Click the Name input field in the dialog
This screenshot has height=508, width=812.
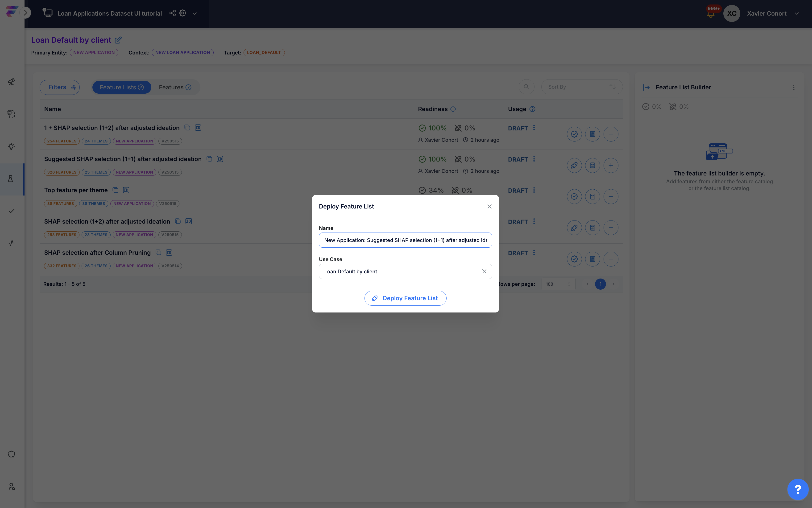click(405, 240)
